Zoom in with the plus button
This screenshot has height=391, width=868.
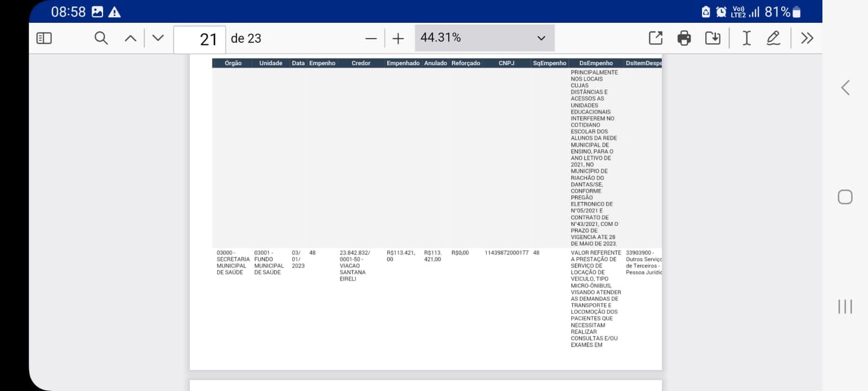pyautogui.click(x=398, y=39)
